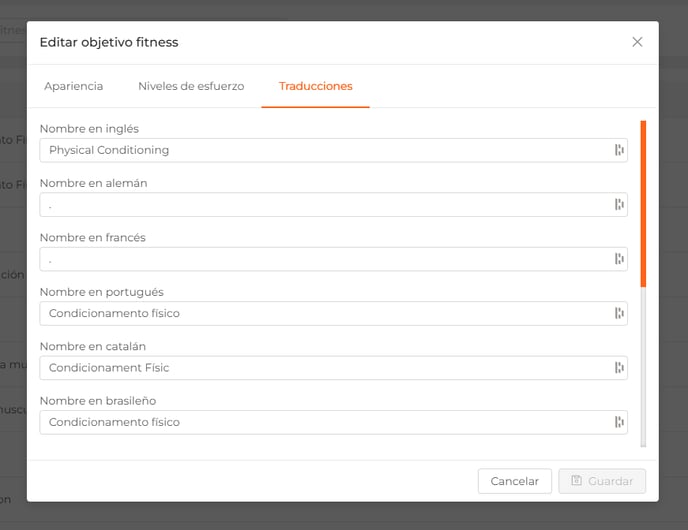Select the Traducciones tab
Screen dimensions: 688x530
(315, 86)
